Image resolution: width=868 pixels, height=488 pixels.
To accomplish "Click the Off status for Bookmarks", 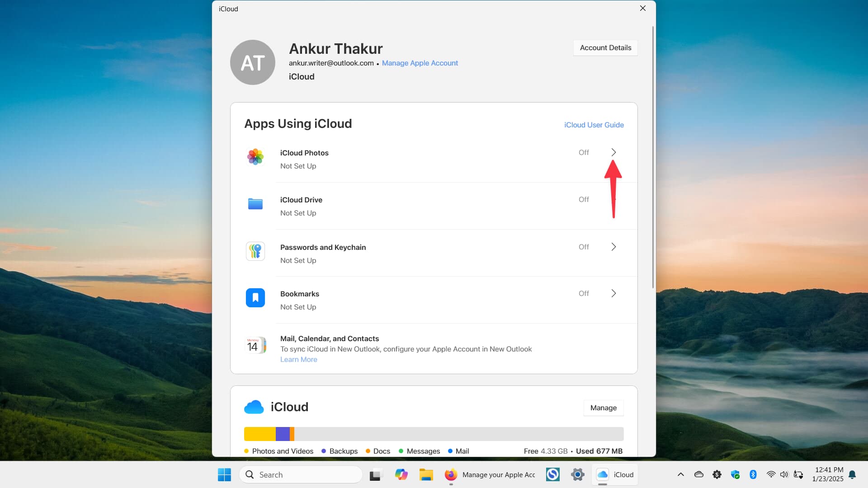I will (x=584, y=293).
